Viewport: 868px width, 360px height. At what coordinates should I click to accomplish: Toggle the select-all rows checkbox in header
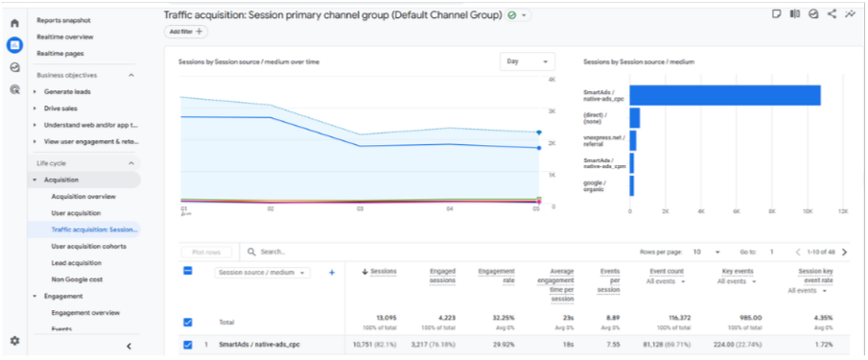tap(188, 271)
